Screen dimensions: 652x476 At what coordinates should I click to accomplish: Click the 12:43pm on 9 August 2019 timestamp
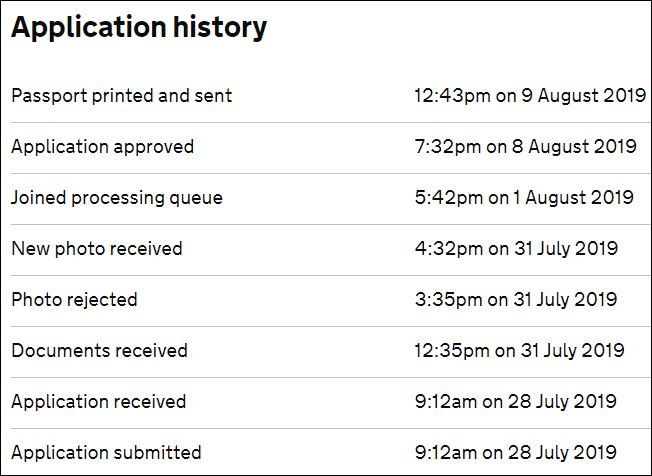pos(530,96)
